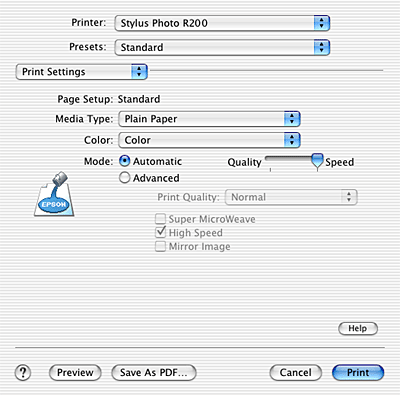This screenshot has width=400, height=395.
Task: Open the Stylus Photo R200 printer menu
Action: pos(222,23)
